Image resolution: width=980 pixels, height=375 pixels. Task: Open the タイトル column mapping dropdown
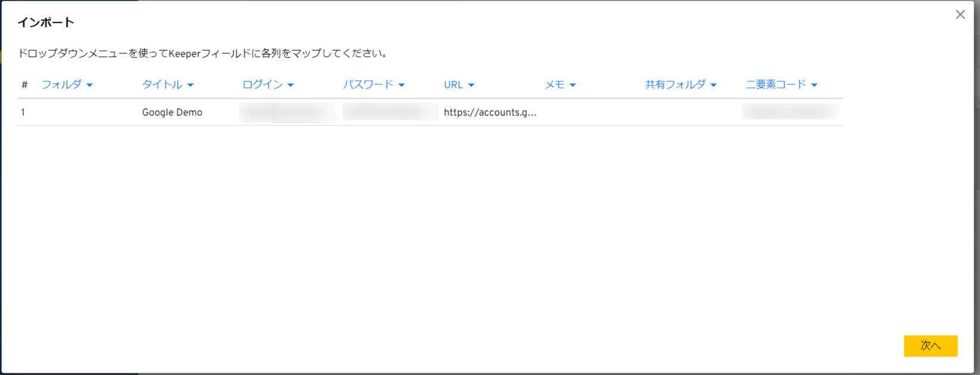[x=168, y=85]
